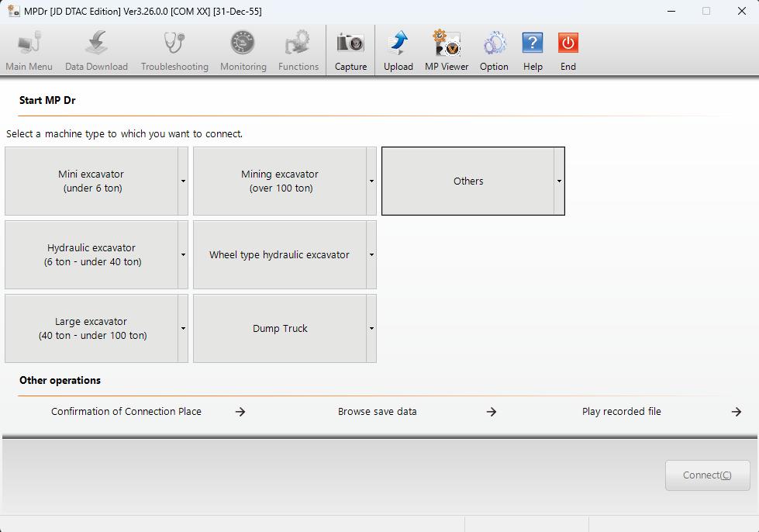
Task: Select the Others machine type
Action: 468,181
